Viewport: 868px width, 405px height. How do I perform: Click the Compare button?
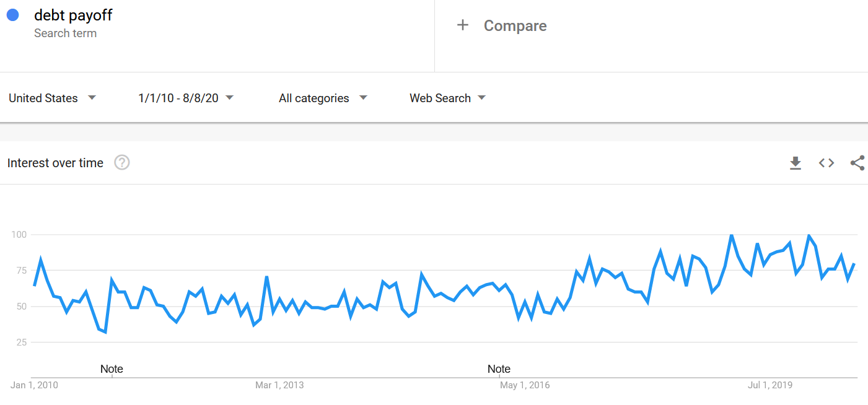tap(502, 25)
